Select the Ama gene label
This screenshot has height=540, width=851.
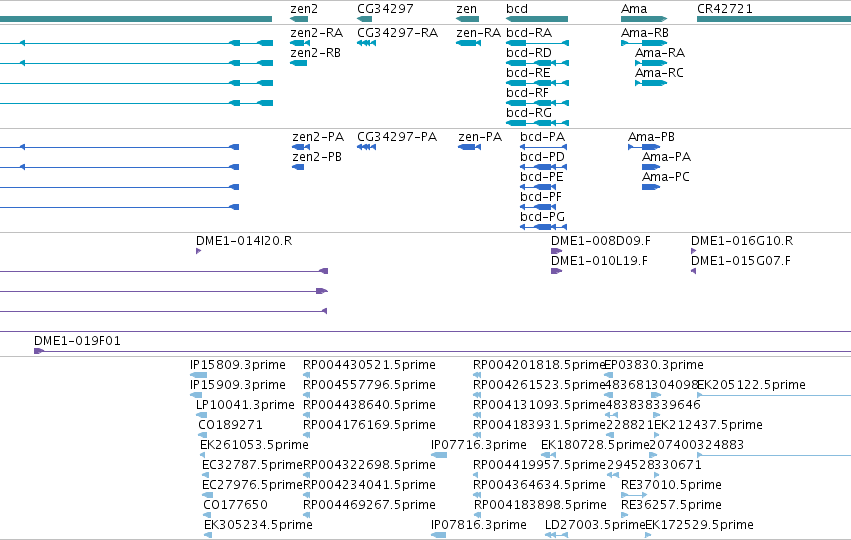pos(634,9)
